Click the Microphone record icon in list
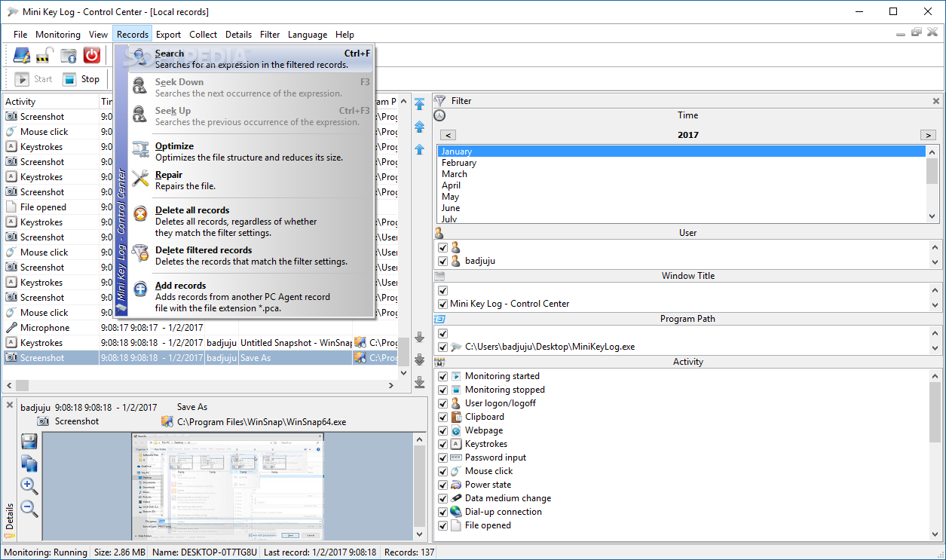 (11, 328)
